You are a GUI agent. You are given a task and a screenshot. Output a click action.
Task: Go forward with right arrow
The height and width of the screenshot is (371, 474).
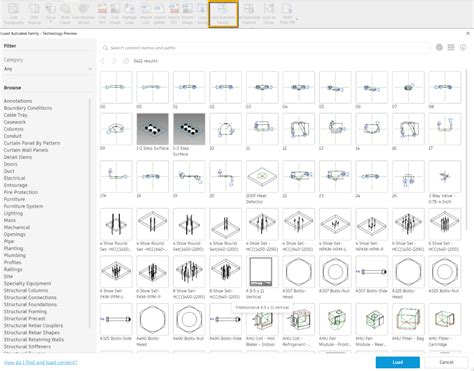(x=114, y=61)
